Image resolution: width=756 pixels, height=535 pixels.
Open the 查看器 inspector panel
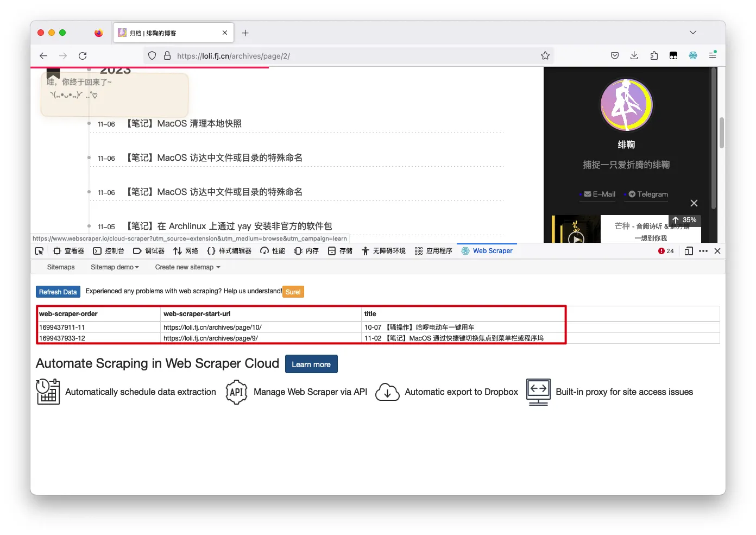pos(69,251)
